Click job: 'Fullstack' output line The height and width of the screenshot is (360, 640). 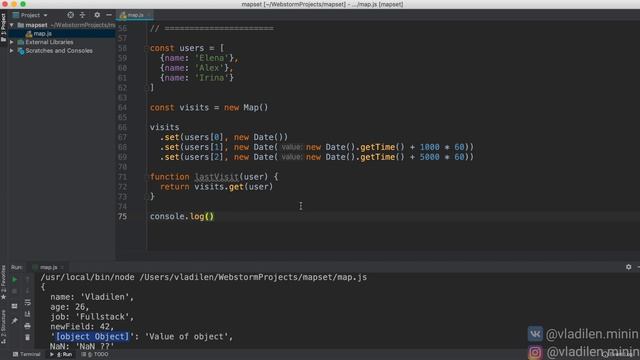[92, 317]
